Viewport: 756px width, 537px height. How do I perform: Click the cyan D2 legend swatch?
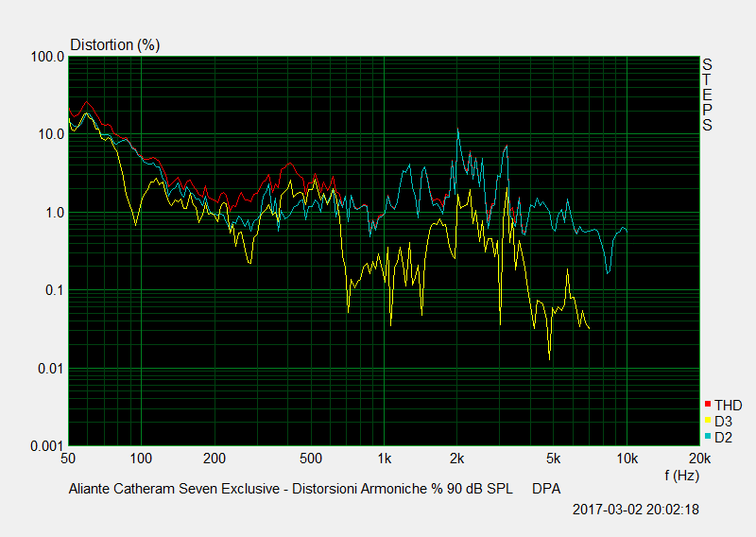point(708,436)
